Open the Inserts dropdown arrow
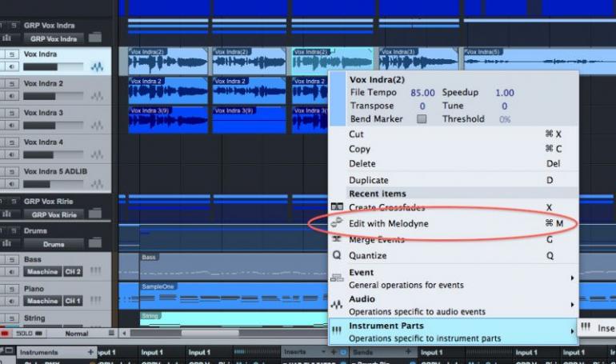 323,352
